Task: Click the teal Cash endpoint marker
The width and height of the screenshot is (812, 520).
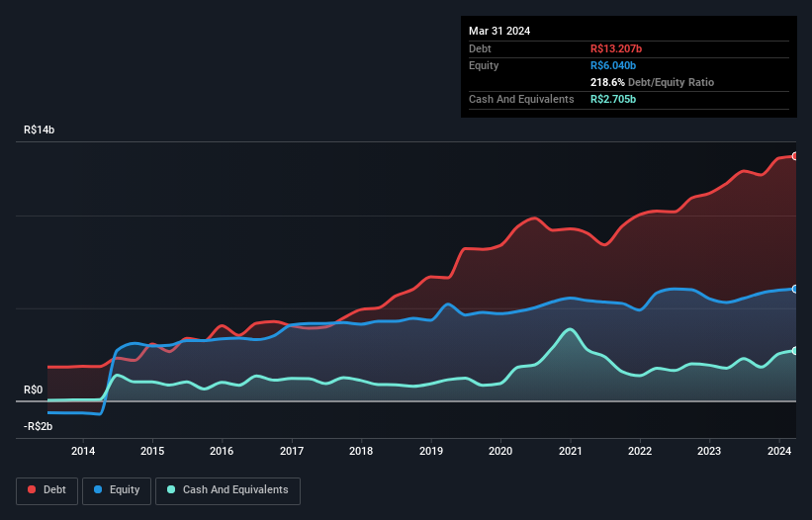Action: pyautogui.click(x=795, y=351)
